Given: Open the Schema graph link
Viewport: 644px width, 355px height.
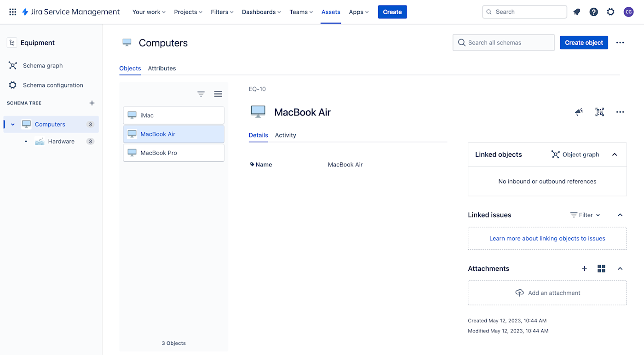Looking at the screenshot, I should click(43, 65).
